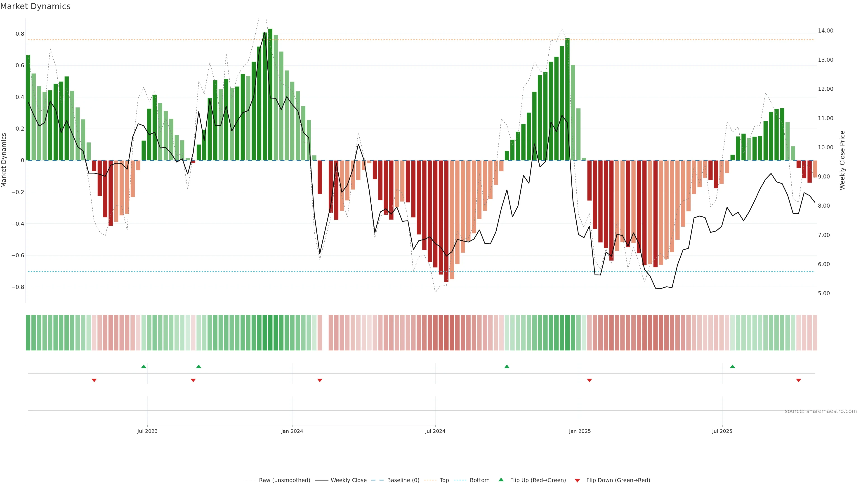Click the Market Dynamics chart title
Image resolution: width=868 pixels, height=488 pixels.
coord(35,6)
